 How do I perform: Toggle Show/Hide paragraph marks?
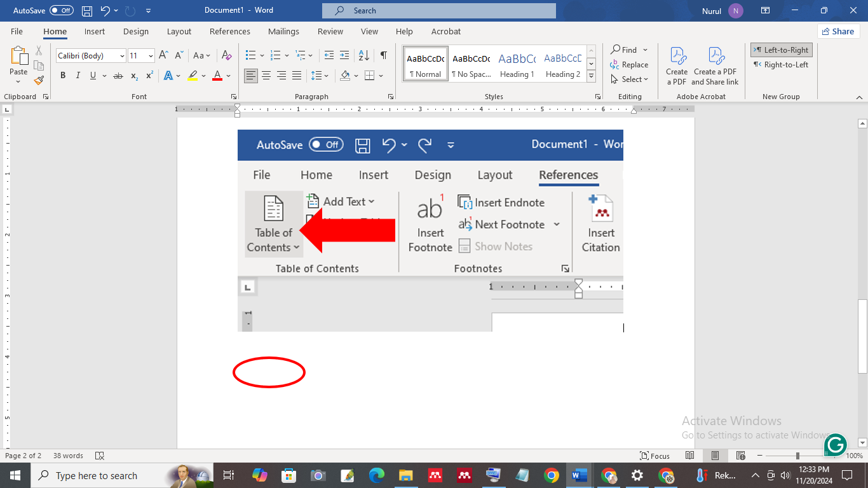click(x=384, y=56)
